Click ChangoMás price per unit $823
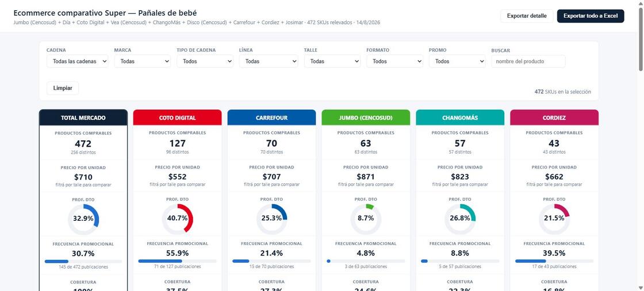Screen dimensions: 644x291 [x=460, y=177]
